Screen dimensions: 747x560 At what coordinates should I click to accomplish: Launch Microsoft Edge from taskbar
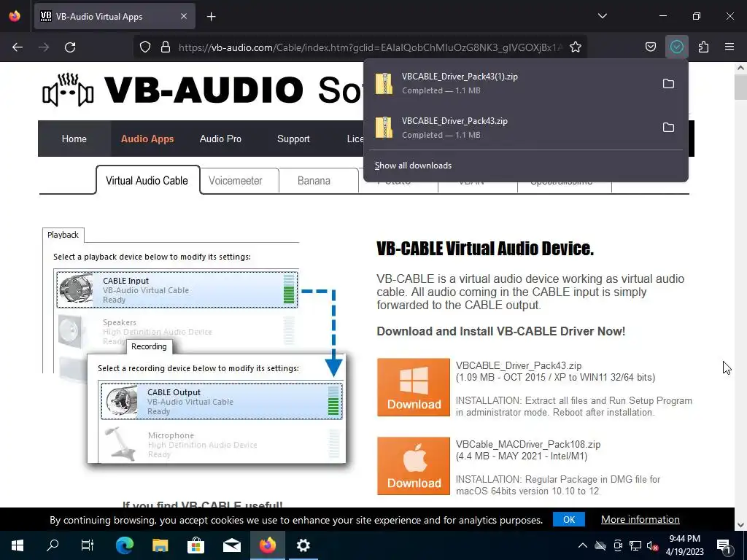pyautogui.click(x=124, y=545)
